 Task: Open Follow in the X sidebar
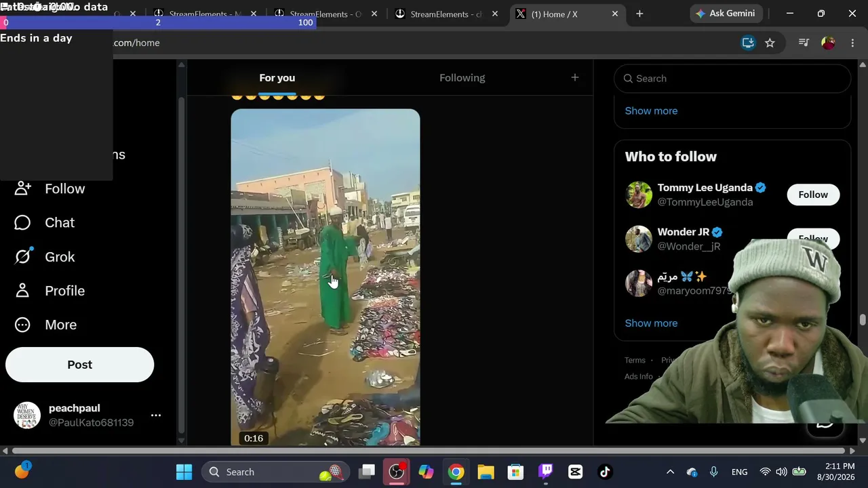50,188
